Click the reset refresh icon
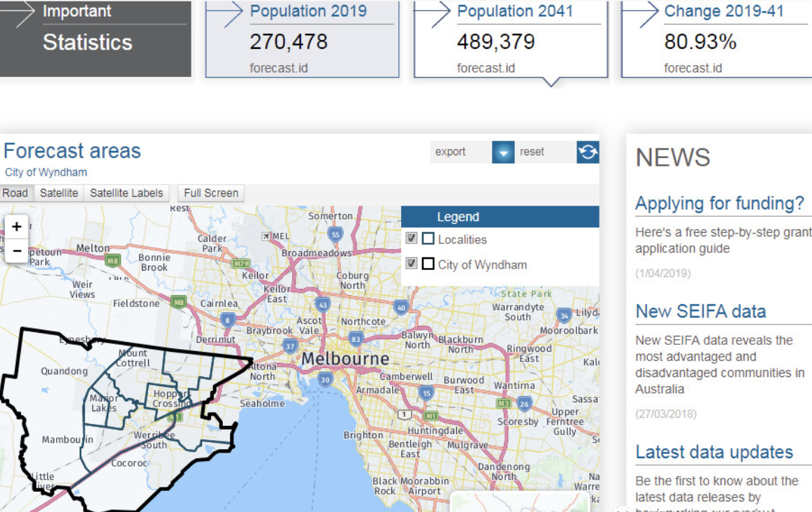This screenshot has width=812, height=512. tap(588, 152)
